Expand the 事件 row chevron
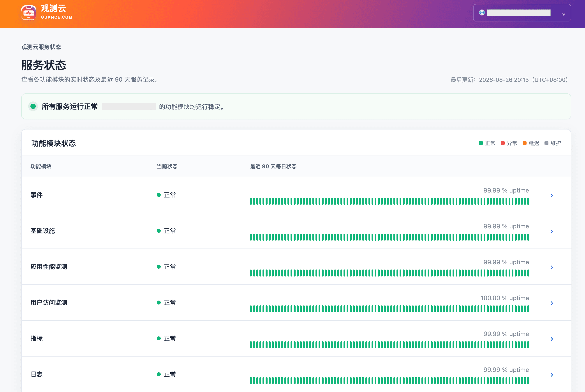585x392 pixels. (x=552, y=196)
